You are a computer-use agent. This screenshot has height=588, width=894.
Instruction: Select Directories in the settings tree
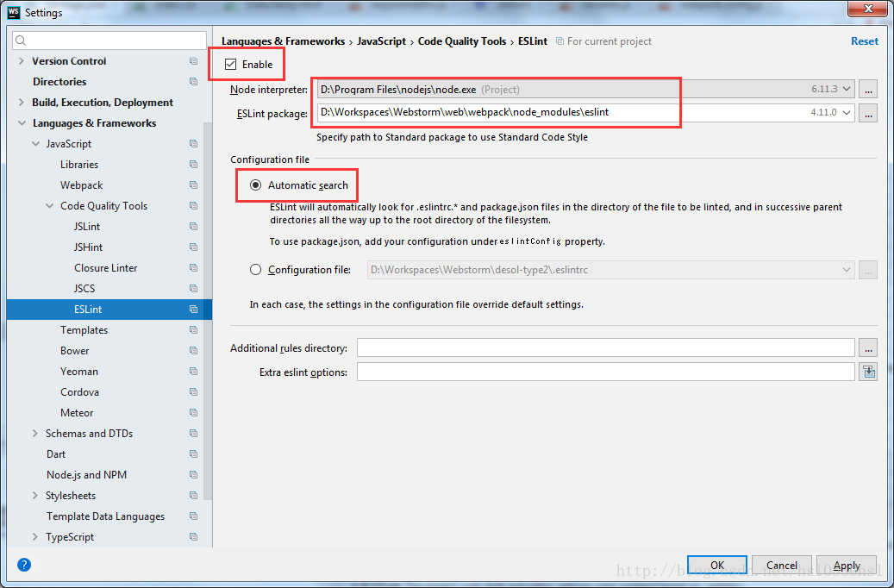[59, 82]
